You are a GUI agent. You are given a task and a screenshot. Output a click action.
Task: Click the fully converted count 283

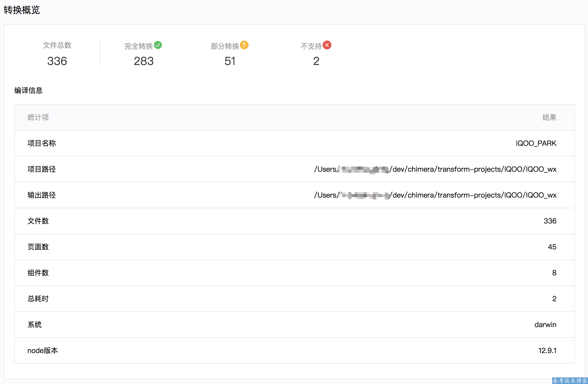tap(144, 61)
